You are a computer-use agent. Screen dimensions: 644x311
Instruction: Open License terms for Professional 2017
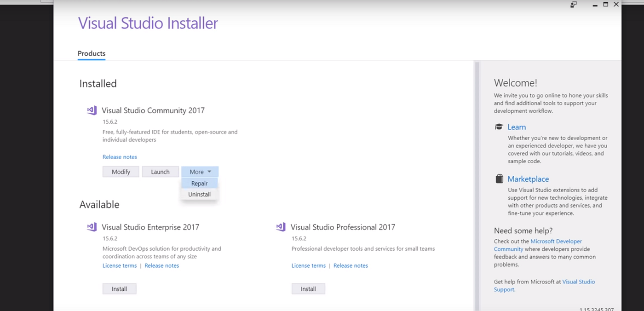[309, 265]
